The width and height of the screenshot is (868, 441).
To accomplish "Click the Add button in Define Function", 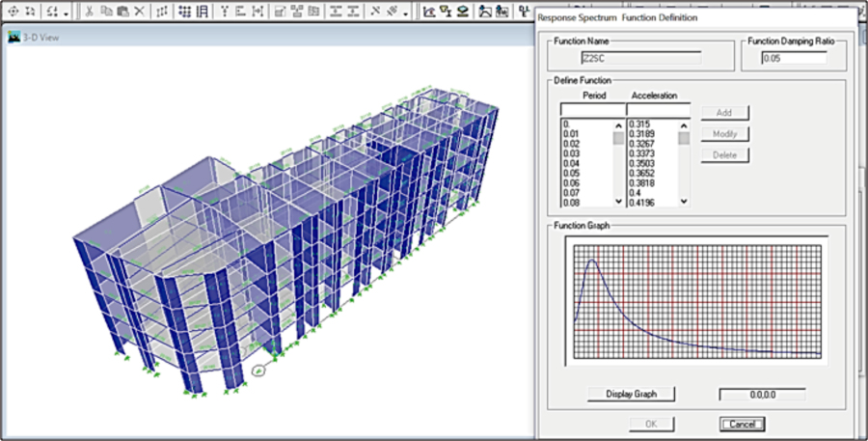I will tap(724, 113).
